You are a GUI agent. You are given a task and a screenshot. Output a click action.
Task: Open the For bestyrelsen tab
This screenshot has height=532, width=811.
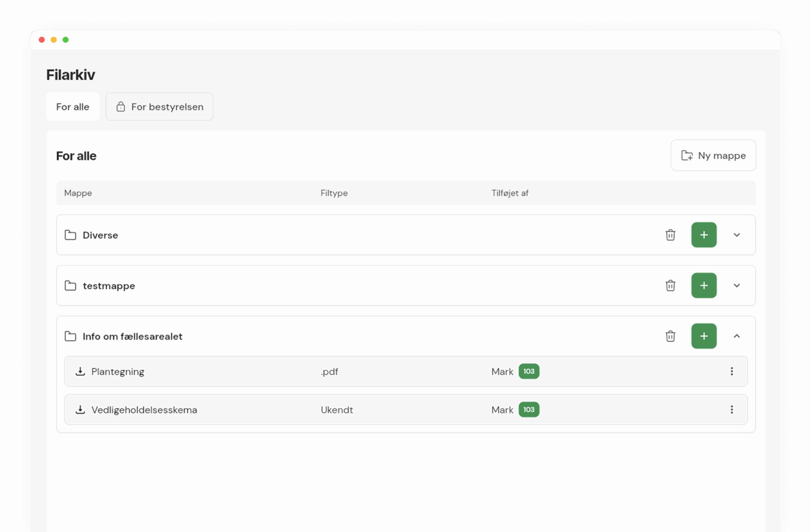160,106
